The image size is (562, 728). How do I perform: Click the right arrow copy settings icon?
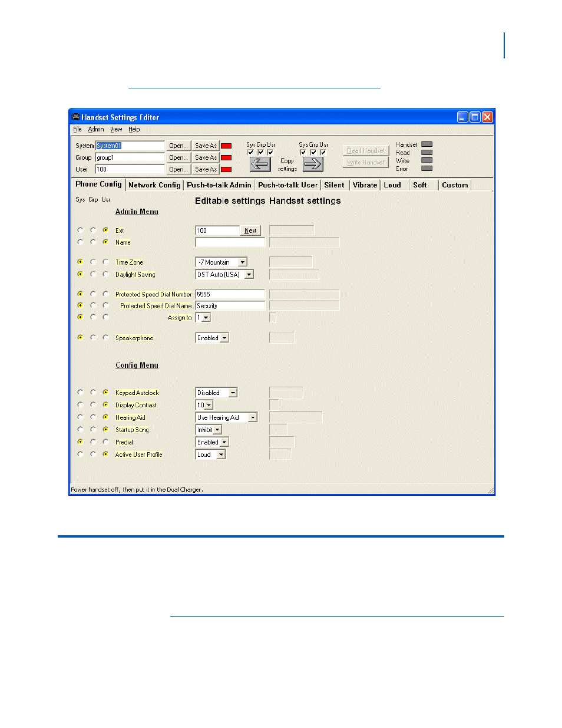(x=313, y=164)
